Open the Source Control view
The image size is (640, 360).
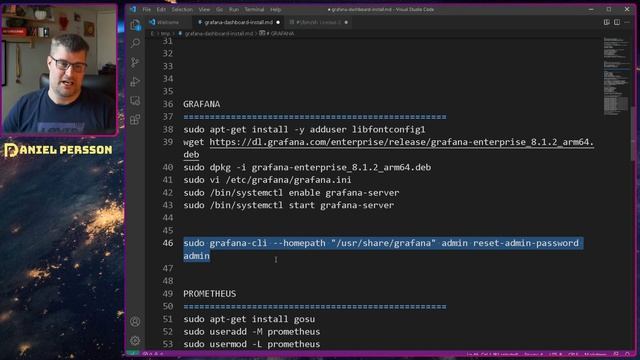136,62
